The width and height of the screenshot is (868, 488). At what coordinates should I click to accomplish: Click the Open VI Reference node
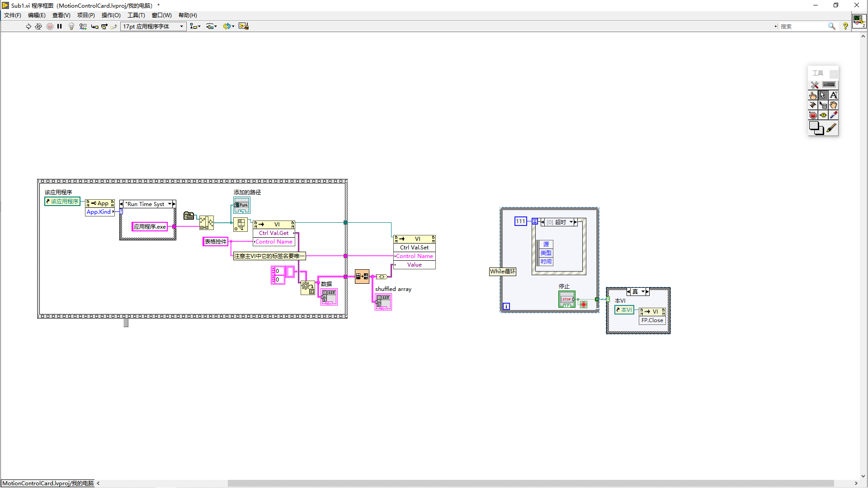click(241, 225)
